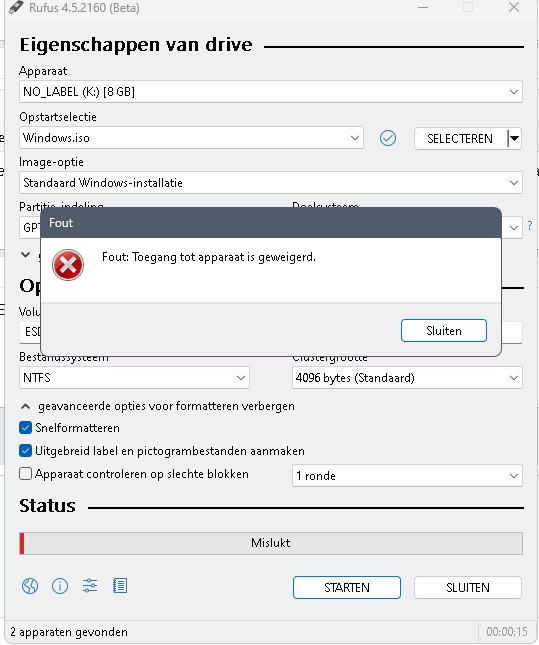Click Sluiten in the Fout dialog
The width and height of the screenshot is (539, 645).
click(x=444, y=331)
